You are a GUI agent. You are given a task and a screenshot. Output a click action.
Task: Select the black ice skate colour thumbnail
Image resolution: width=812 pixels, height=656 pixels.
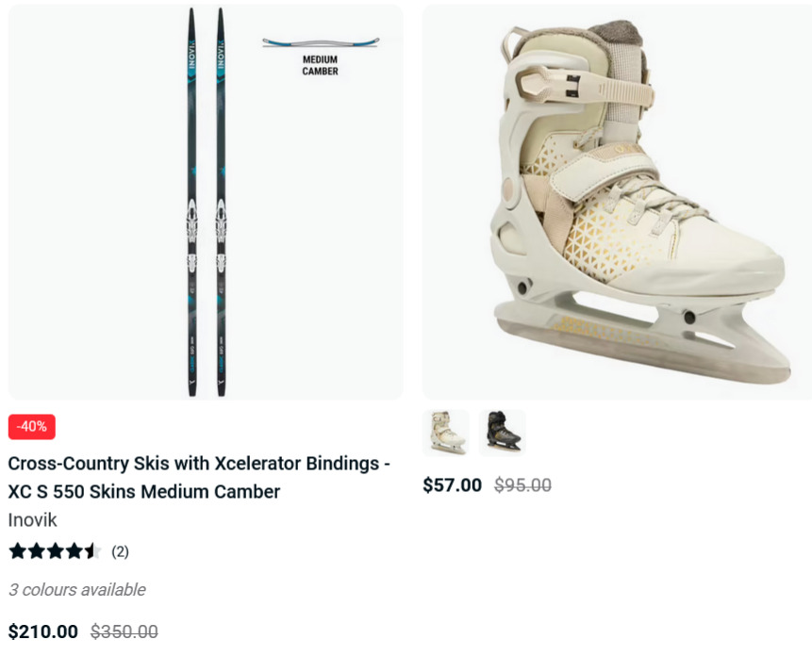(x=503, y=433)
